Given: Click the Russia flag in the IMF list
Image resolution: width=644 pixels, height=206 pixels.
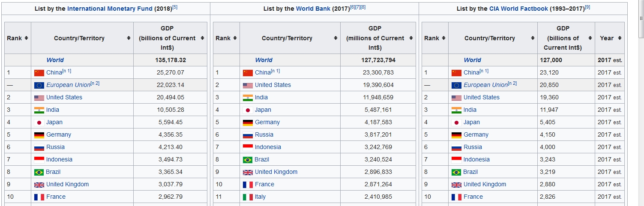Looking at the screenshot, I should 39,147.
